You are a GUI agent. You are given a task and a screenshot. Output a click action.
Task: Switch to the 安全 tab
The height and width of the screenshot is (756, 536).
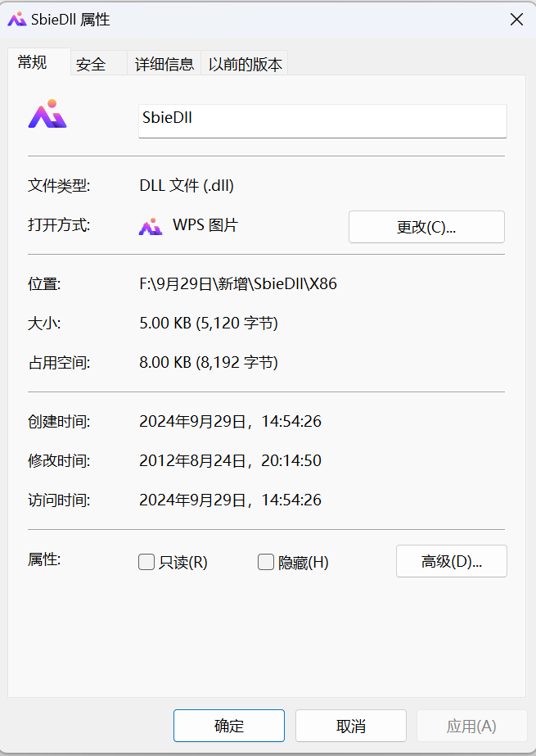pyautogui.click(x=91, y=63)
